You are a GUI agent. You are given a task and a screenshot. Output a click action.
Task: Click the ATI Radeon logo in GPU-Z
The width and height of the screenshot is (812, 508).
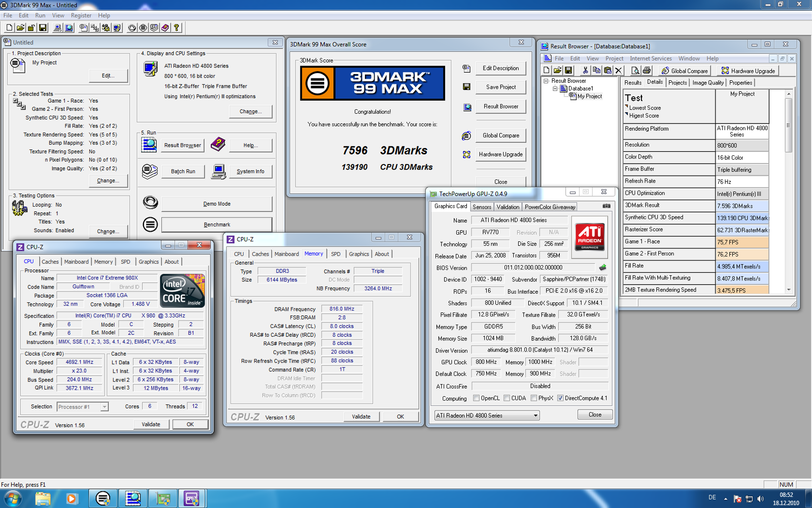(x=589, y=237)
